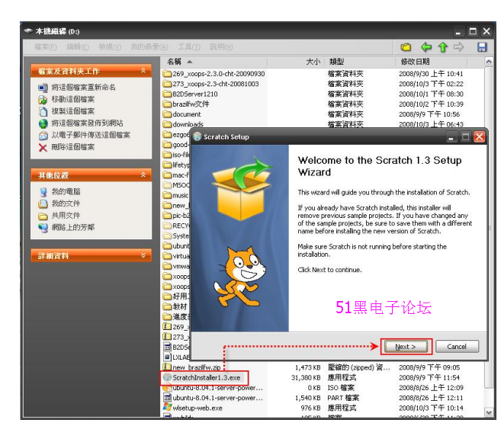Click the new_brazilfw.zip archive icon
This screenshot has height=426, width=504.
pyautogui.click(x=167, y=367)
